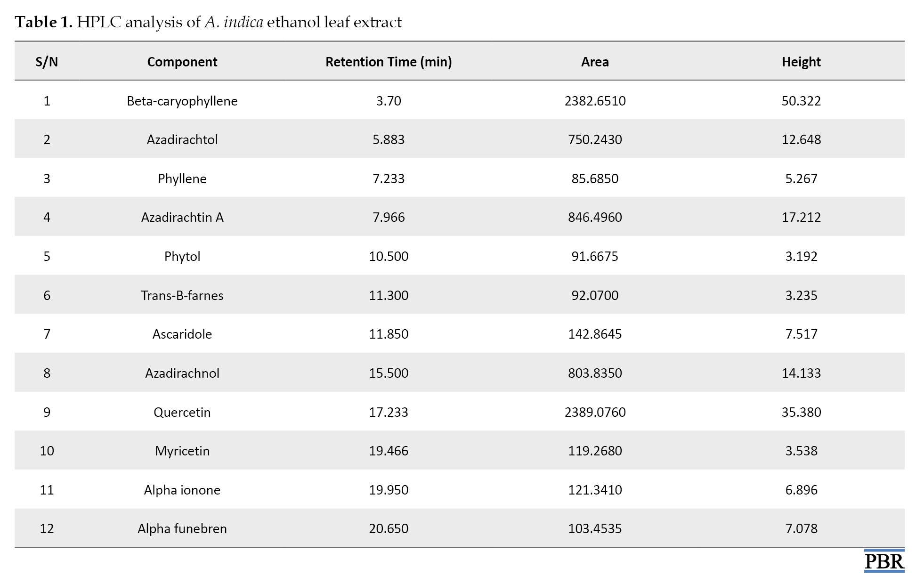The width and height of the screenshot is (924, 584).
Task: Click the Component column header
Action: click(x=182, y=62)
